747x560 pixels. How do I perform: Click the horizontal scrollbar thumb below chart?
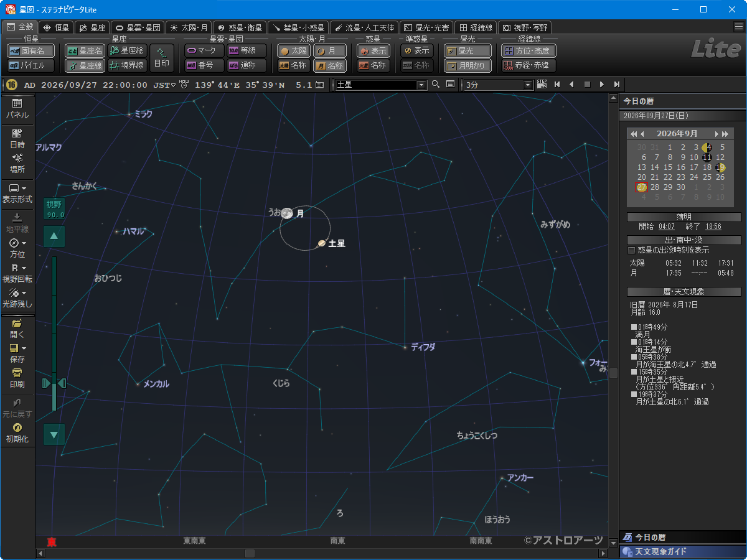[x=250, y=553]
